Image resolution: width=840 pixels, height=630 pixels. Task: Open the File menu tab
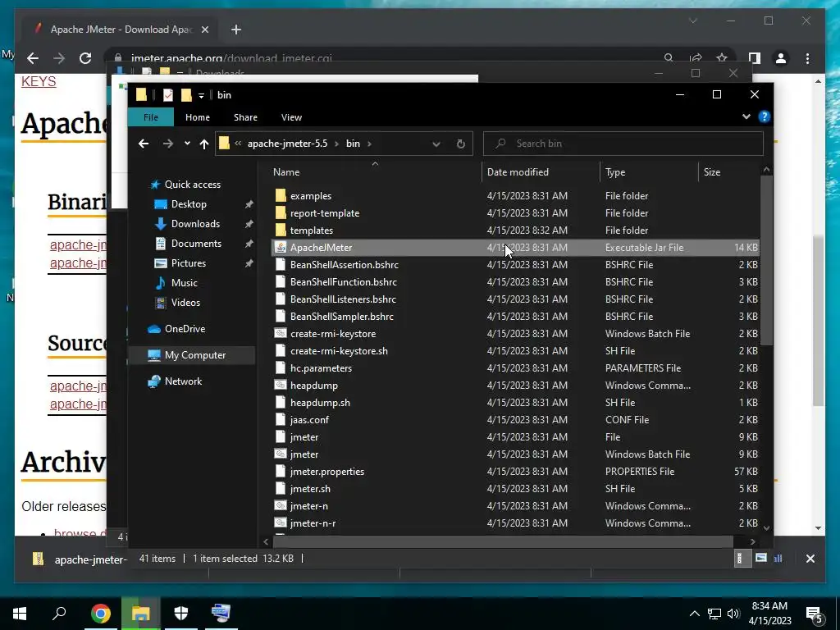click(151, 117)
